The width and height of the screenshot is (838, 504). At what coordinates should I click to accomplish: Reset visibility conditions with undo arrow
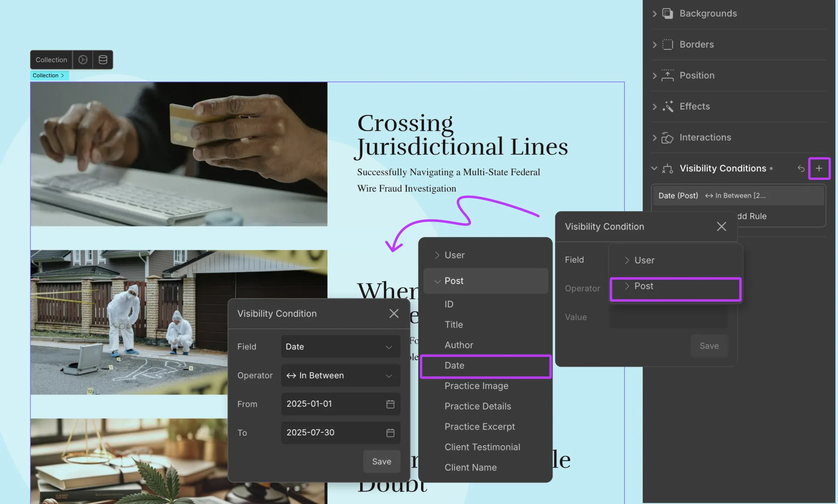(x=801, y=168)
